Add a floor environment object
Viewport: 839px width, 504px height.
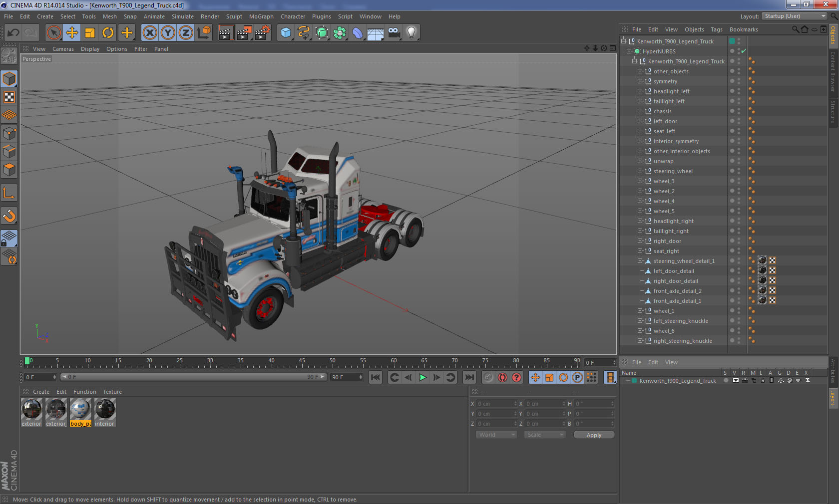(376, 33)
